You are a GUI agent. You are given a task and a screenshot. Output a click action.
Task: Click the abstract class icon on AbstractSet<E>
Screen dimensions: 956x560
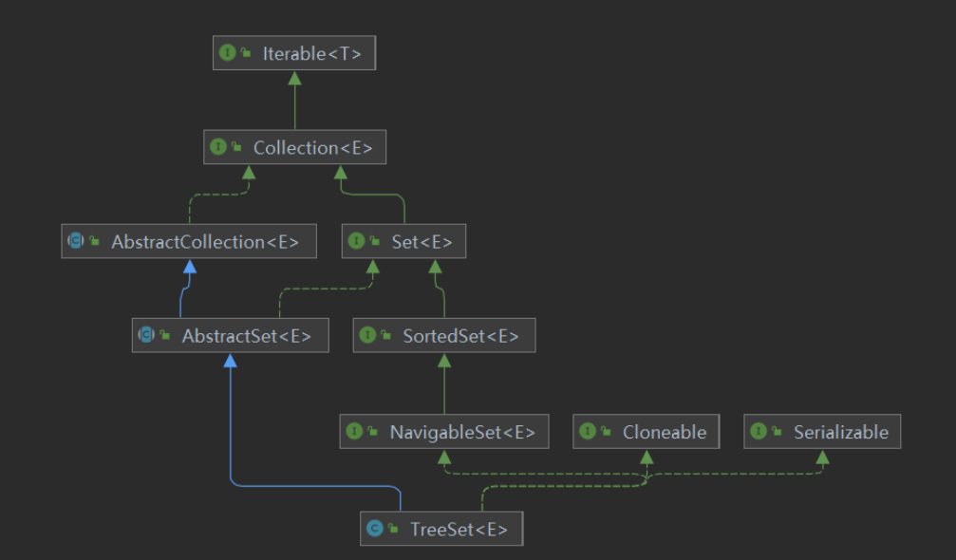147,335
